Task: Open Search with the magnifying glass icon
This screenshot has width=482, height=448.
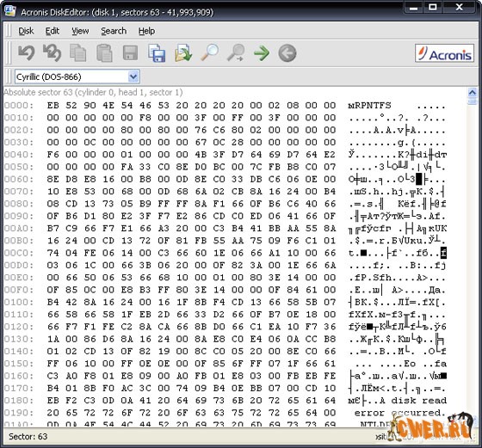Action: [210, 52]
